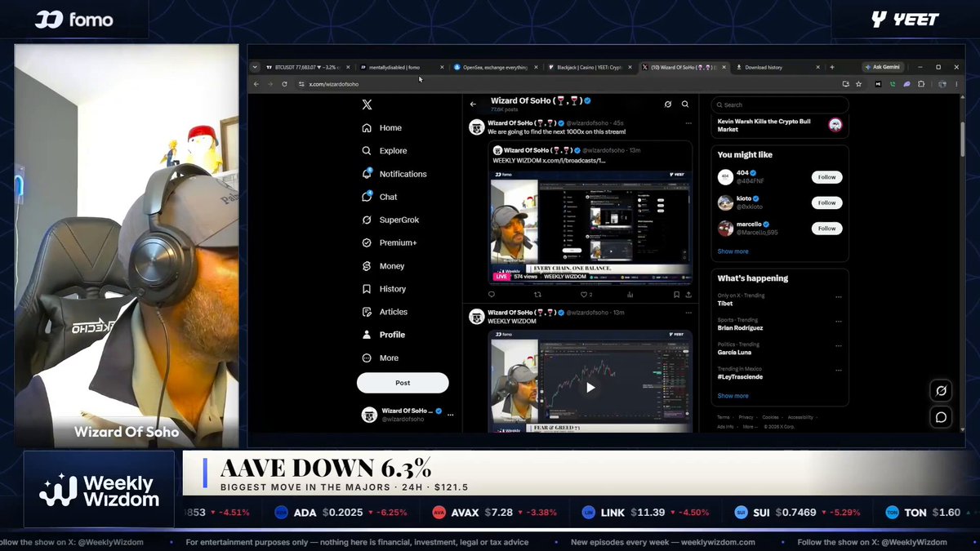The height and width of the screenshot is (551, 980).
Task: Open SuperGrok in the X sidebar
Action: tap(390, 220)
